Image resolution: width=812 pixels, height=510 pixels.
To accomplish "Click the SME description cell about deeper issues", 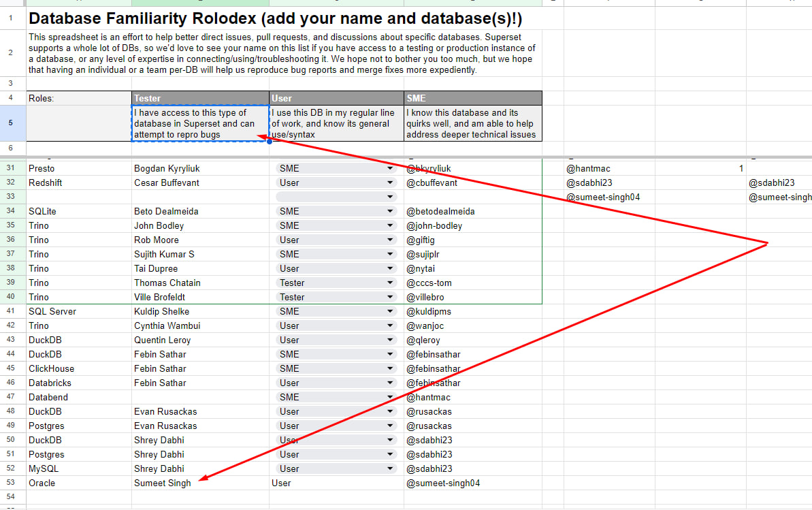I will [473, 123].
